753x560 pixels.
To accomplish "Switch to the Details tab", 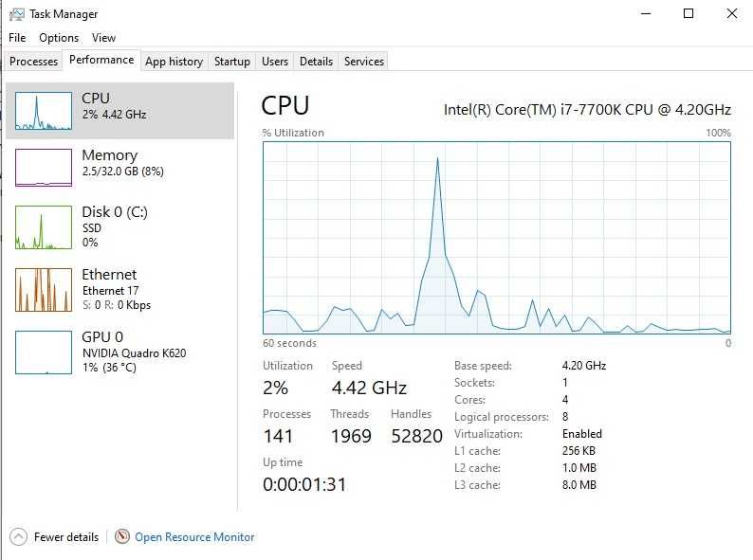I will tap(316, 62).
